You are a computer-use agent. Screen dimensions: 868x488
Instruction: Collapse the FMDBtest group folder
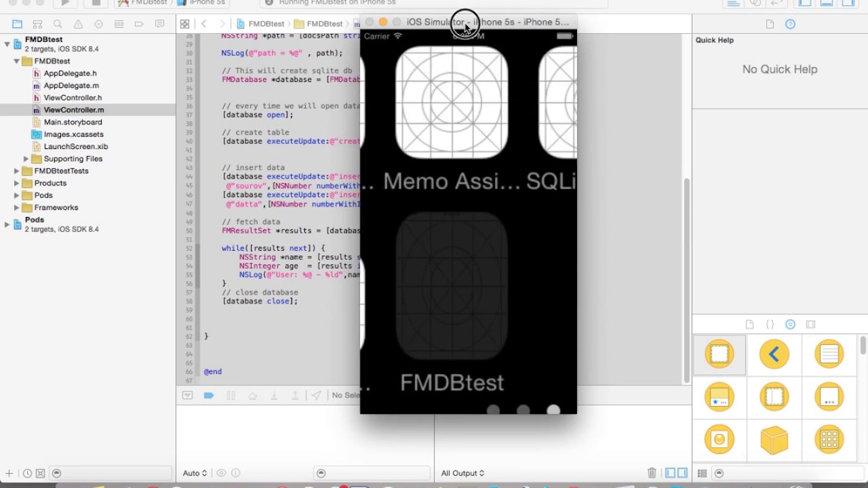click(16, 61)
